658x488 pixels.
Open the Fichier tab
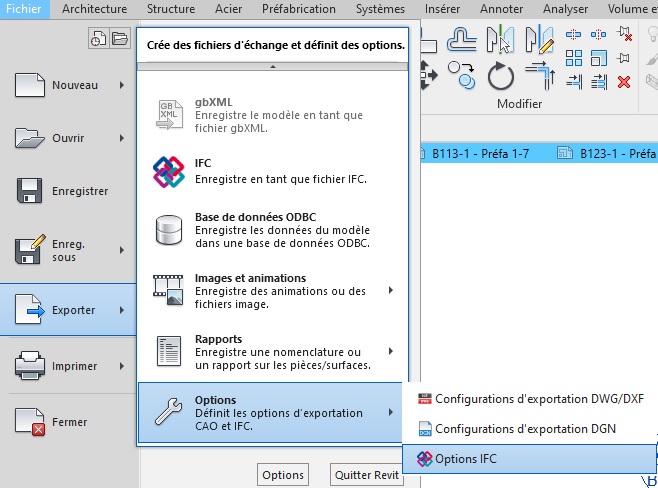pyautogui.click(x=24, y=9)
